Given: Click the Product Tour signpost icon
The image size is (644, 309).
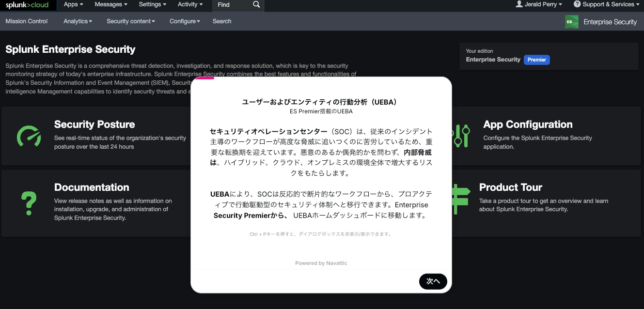Looking at the screenshot, I should 461,199.
